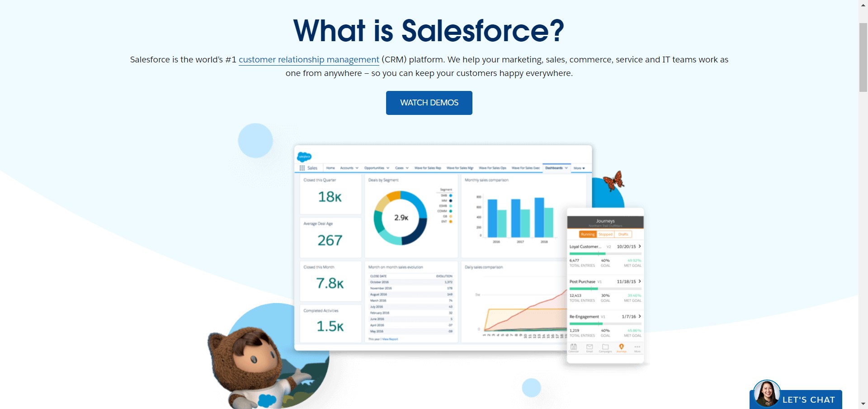Expand the Cases tab dropdown arrow

[407, 168]
